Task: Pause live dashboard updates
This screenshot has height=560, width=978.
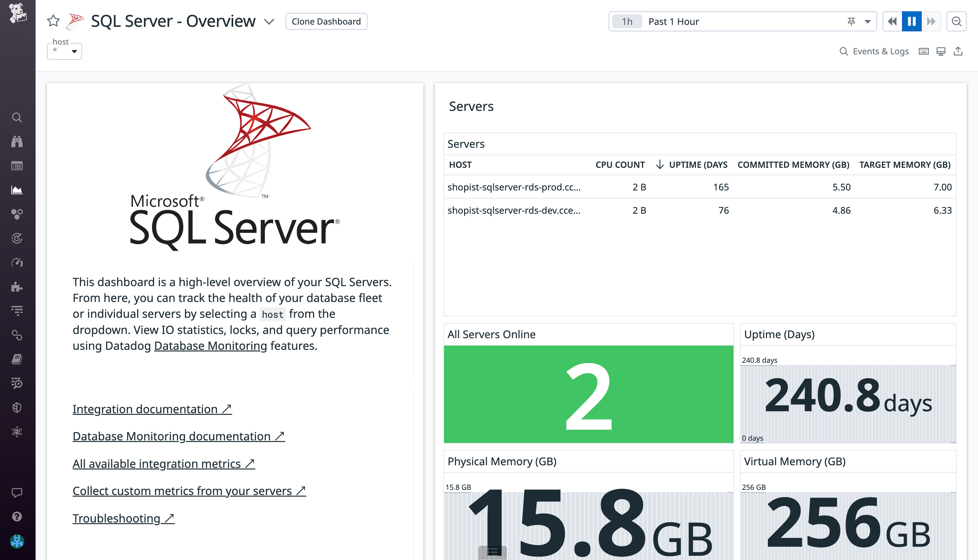Action: click(x=911, y=22)
